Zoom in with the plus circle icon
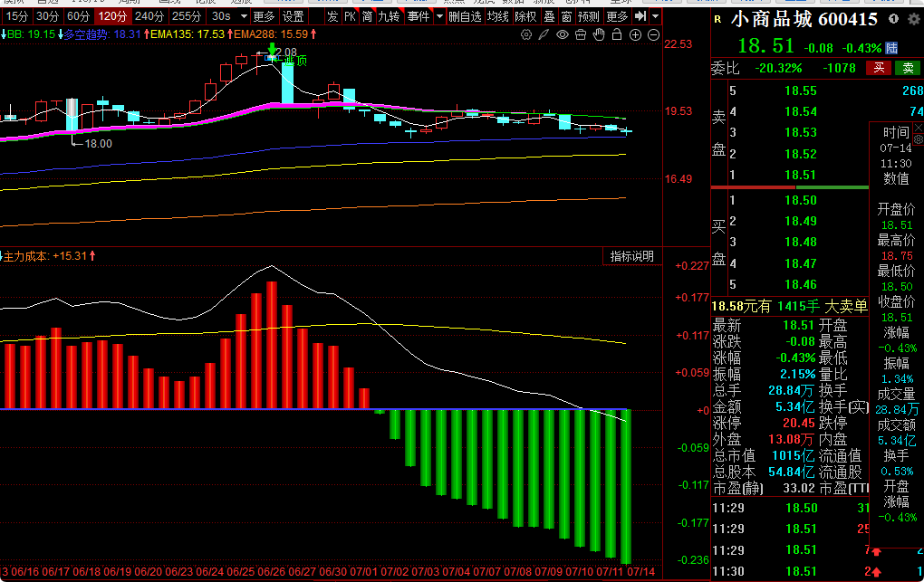The width and height of the screenshot is (924, 582). (635, 34)
